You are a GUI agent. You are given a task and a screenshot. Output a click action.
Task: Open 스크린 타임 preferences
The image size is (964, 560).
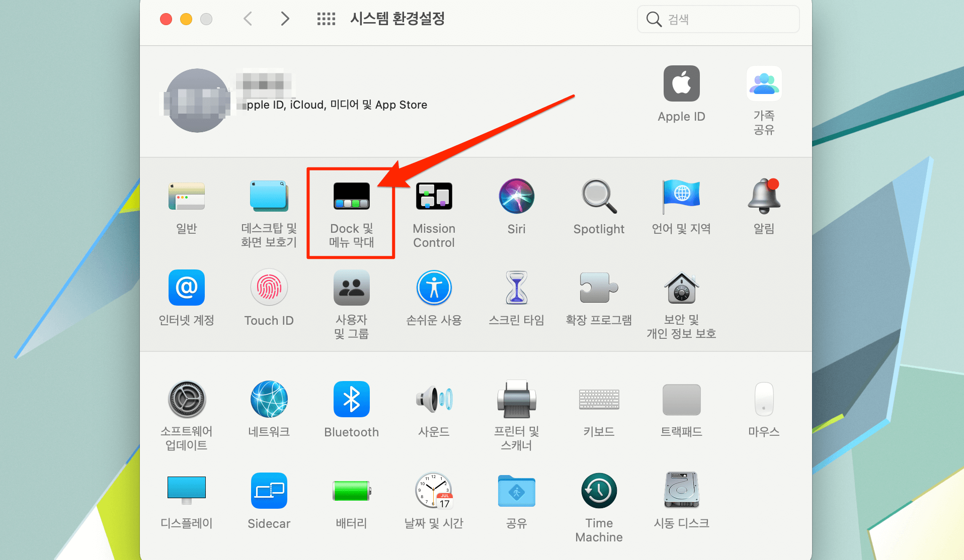517,288
